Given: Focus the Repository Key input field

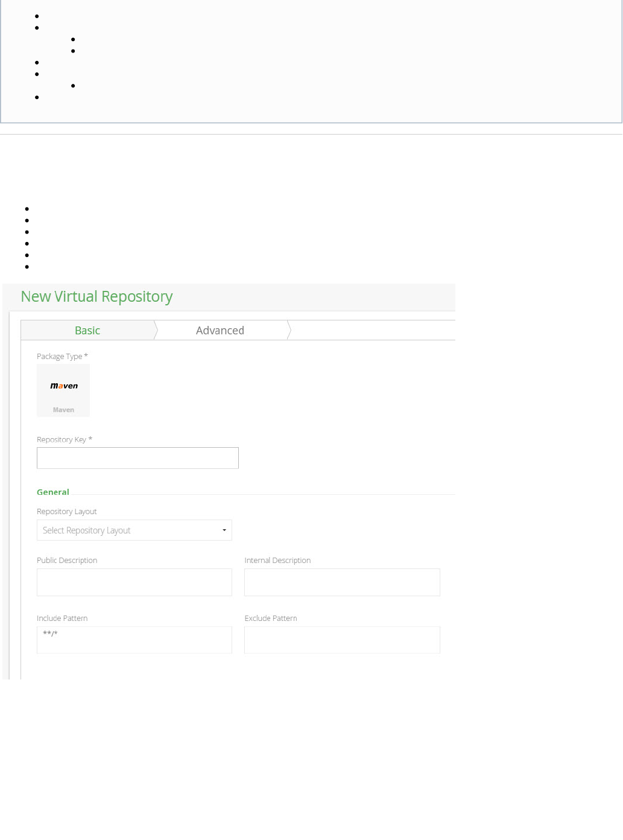Looking at the screenshot, I should (x=138, y=458).
